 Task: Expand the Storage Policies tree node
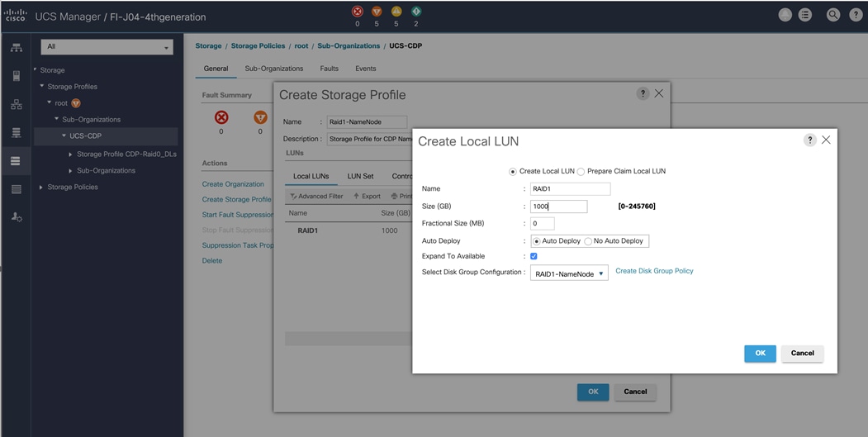(41, 188)
